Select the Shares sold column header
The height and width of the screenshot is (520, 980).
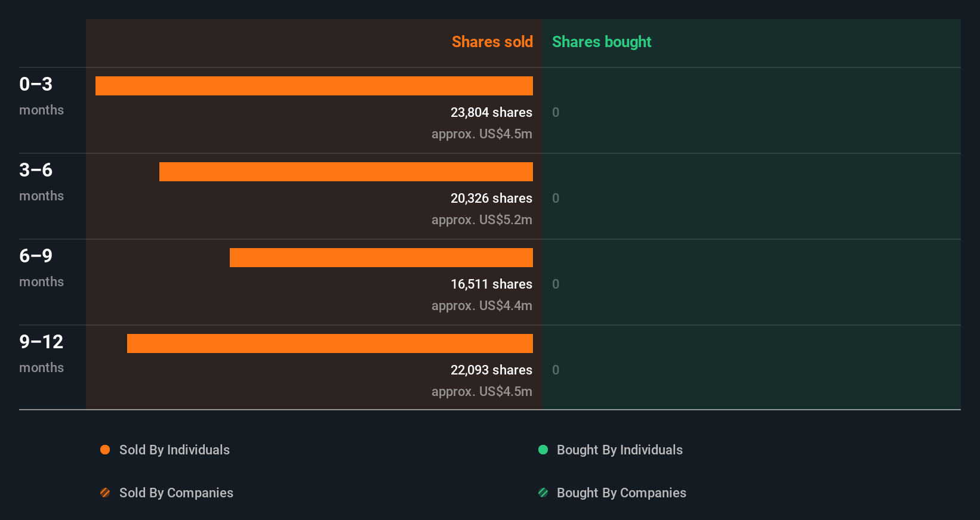pyautogui.click(x=492, y=42)
